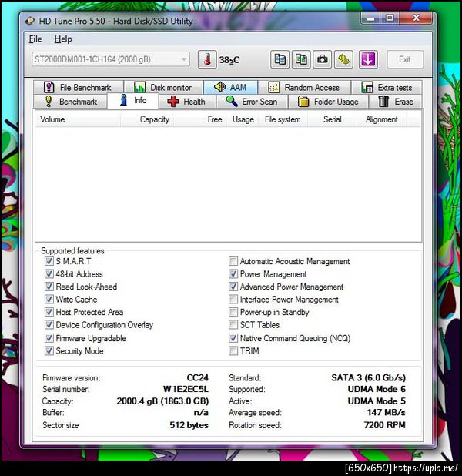Toggle the Read Look-Ahead checkbox
Viewport: 462px width, 476px height.
[x=49, y=287]
